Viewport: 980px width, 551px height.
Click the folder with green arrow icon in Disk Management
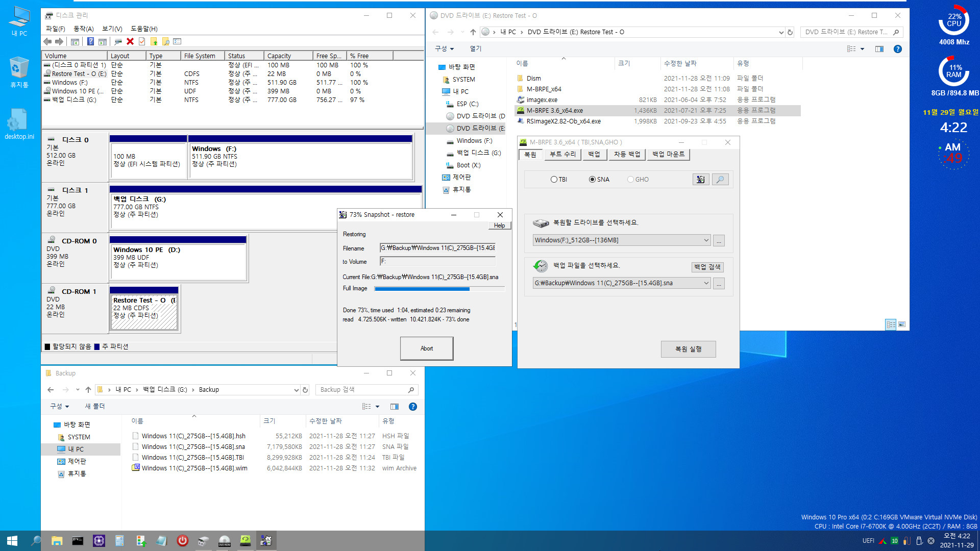pyautogui.click(x=154, y=42)
